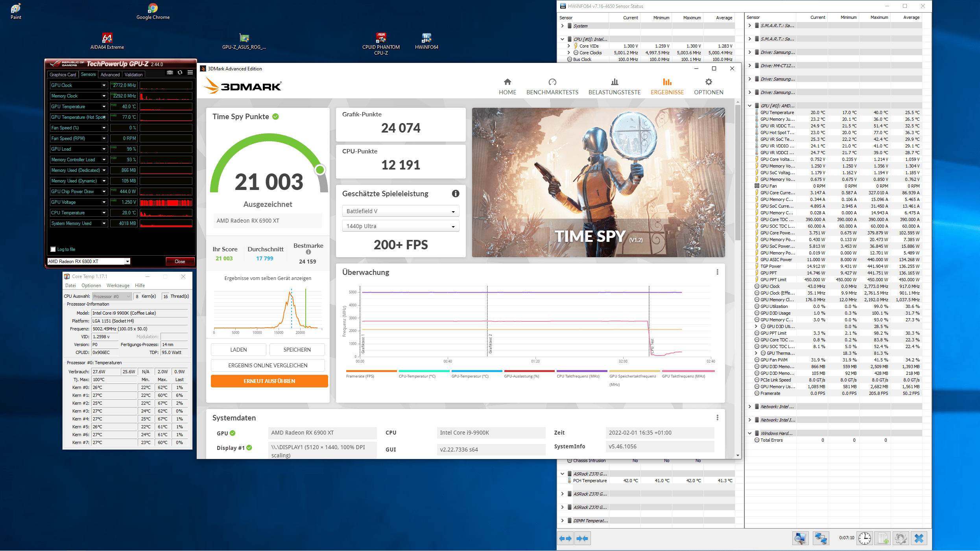This screenshot has width=980, height=551.
Task: Click info icon next to Geschätzte Spieleleistung
Action: pyautogui.click(x=456, y=193)
